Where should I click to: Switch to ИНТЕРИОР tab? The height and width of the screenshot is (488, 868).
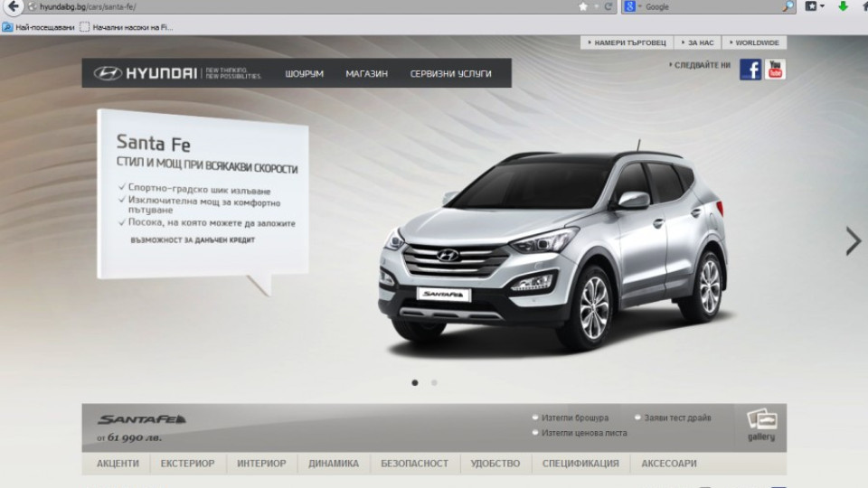pyautogui.click(x=261, y=464)
